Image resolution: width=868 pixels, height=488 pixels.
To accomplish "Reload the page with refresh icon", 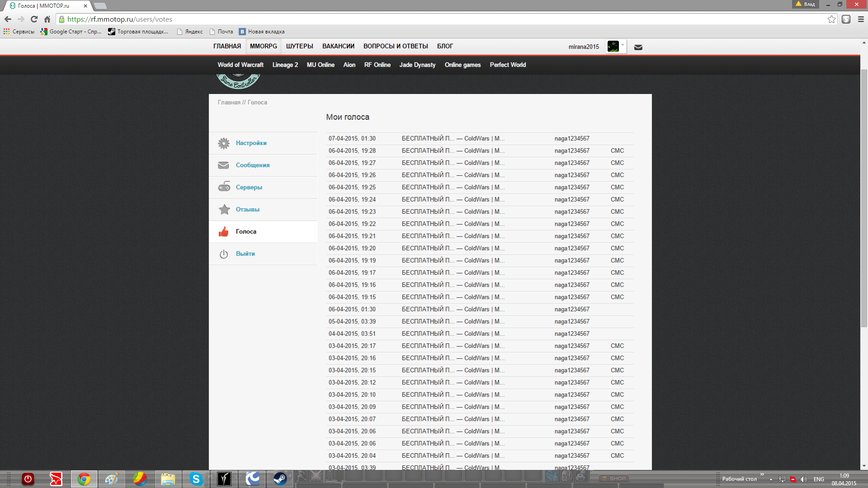I will coord(34,19).
